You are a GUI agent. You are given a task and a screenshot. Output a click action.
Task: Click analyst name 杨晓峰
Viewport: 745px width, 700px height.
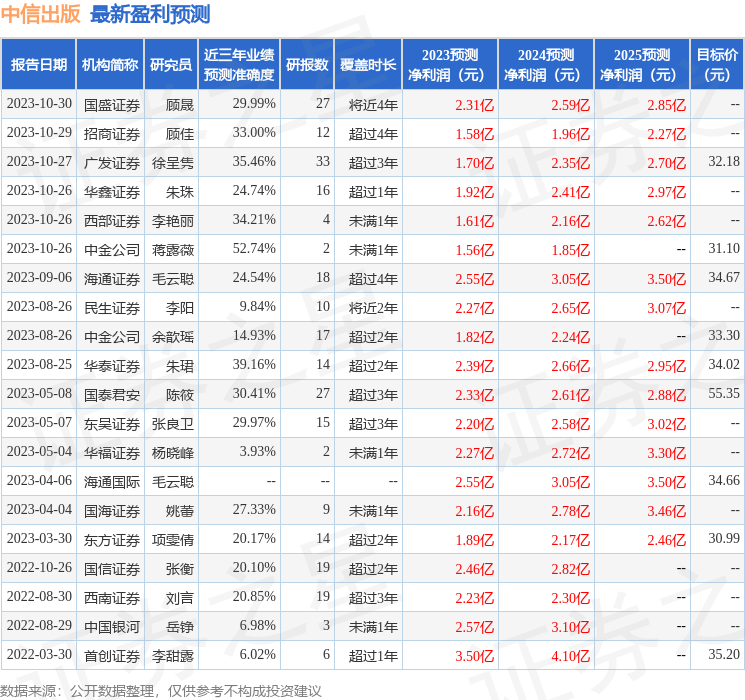(x=173, y=452)
